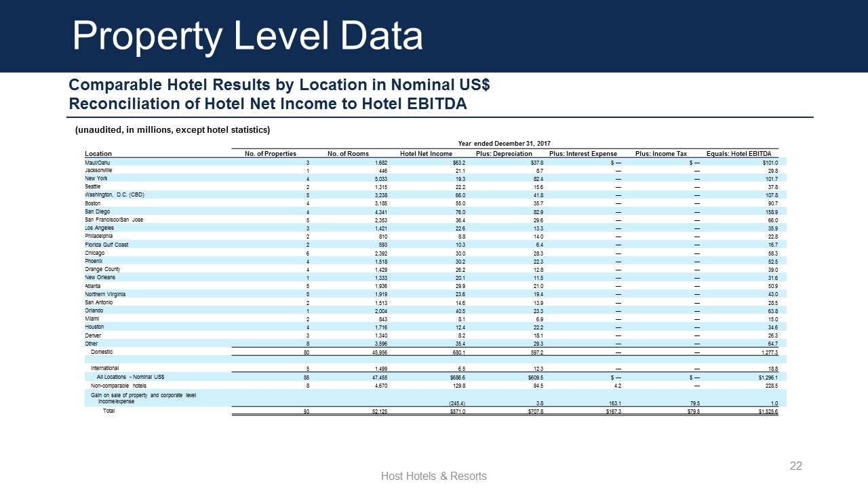
Task: Select the 'Equals: Hotel EBITDA' column header
Action: pyautogui.click(x=739, y=154)
